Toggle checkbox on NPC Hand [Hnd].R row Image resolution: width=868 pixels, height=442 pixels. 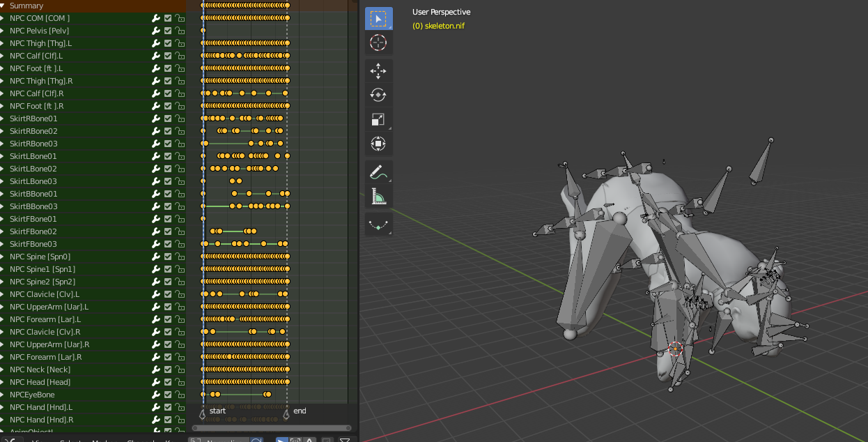tap(168, 420)
